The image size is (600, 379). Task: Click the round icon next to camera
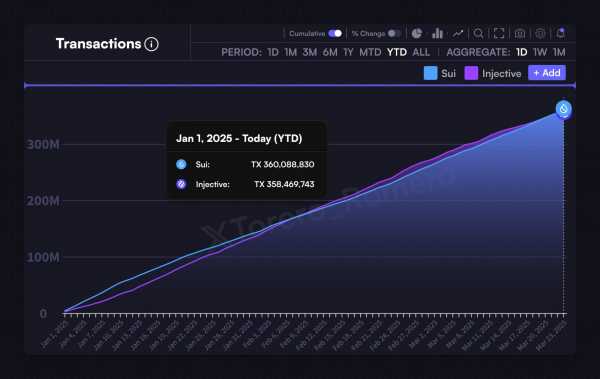click(540, 34)
